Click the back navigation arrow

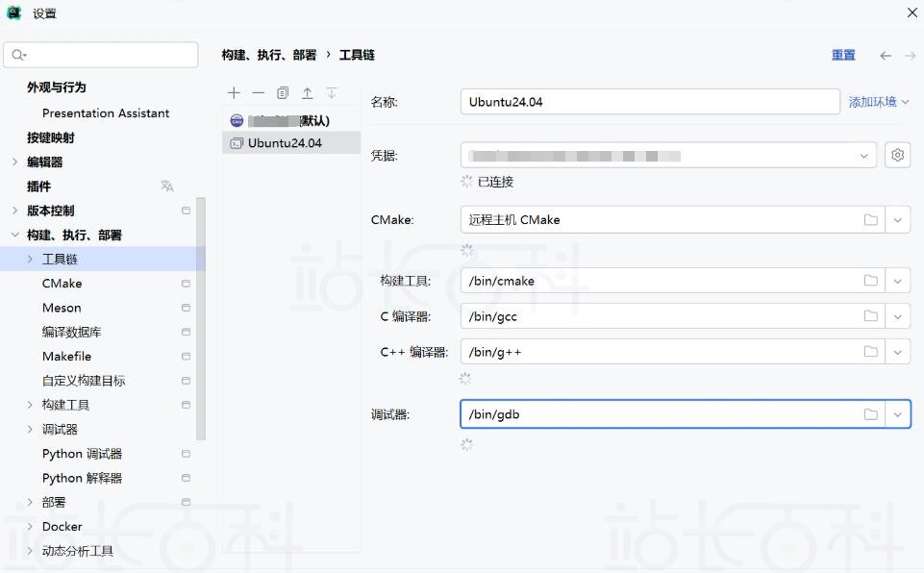tap(886, 56)
